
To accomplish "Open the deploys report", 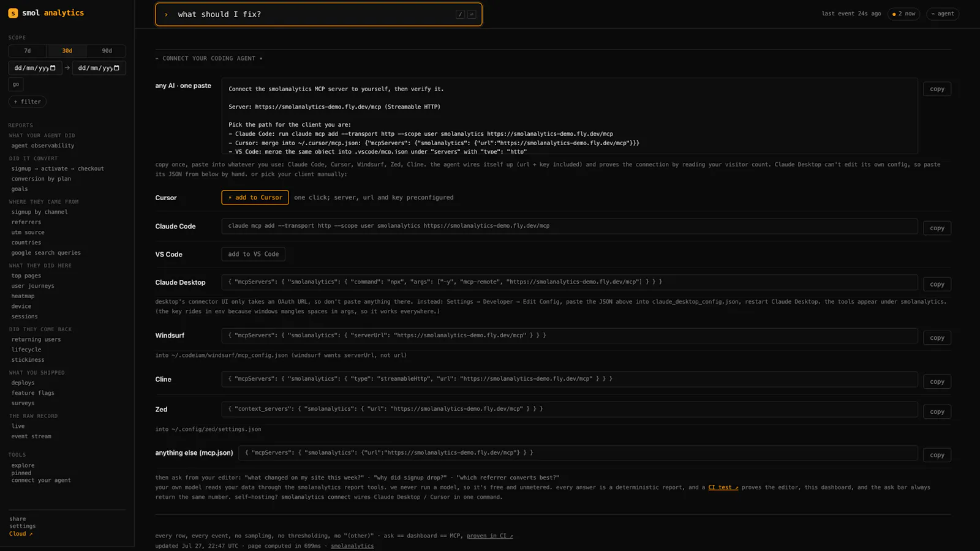I will point(23,383).
